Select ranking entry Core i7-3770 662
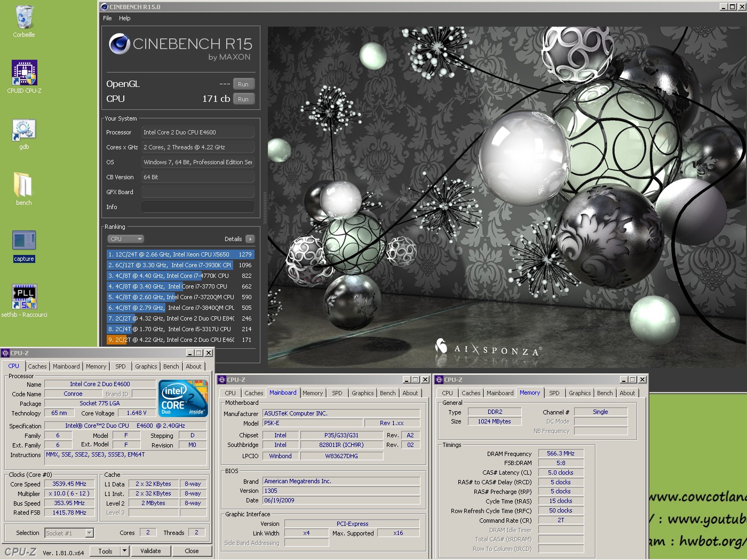Image resolution: width=747 pixels, height=560 pixels. tap(180, 286)
